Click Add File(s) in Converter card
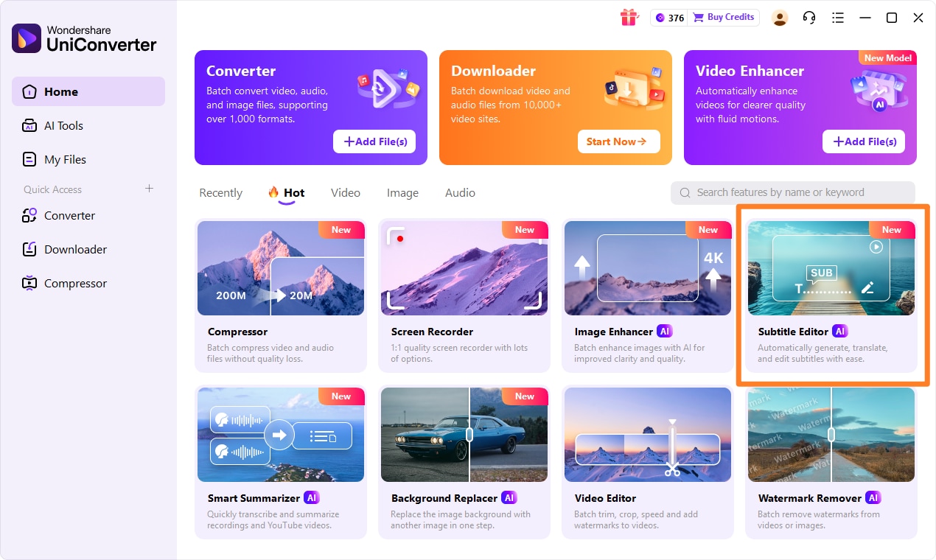This screenshot has width=936, height=560. [x=374, y=141]
